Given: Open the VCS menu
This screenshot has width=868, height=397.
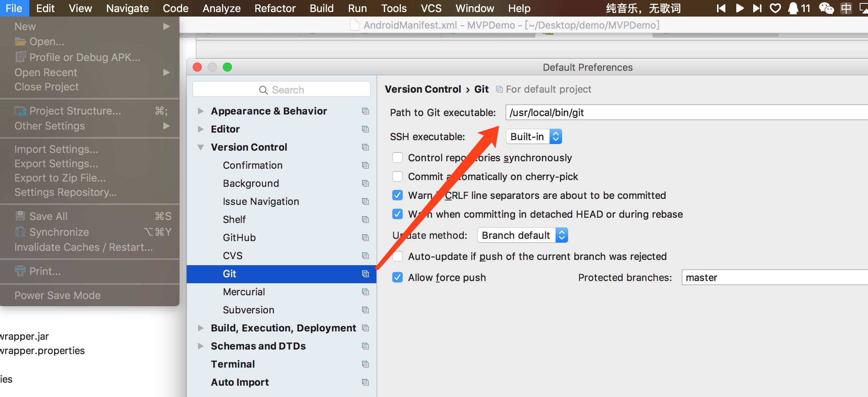Looking at the screenshot, I should click(x=431, y=8).
